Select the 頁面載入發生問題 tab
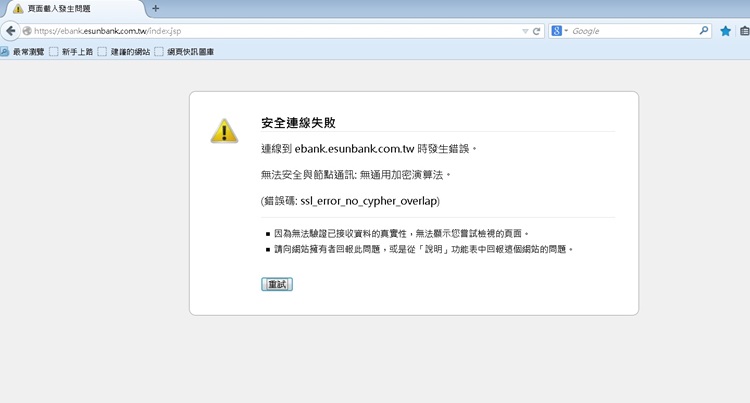 point(70,8)
